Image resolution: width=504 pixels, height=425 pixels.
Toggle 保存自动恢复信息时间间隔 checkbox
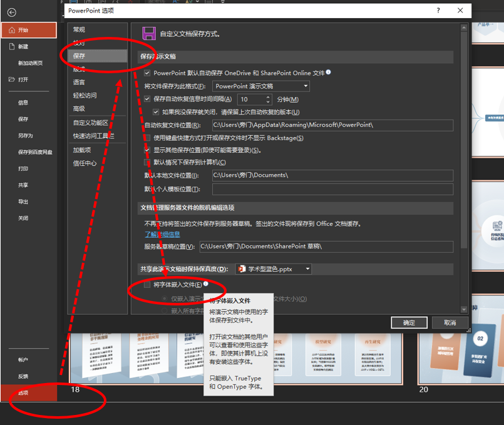(x=147, y=99)
